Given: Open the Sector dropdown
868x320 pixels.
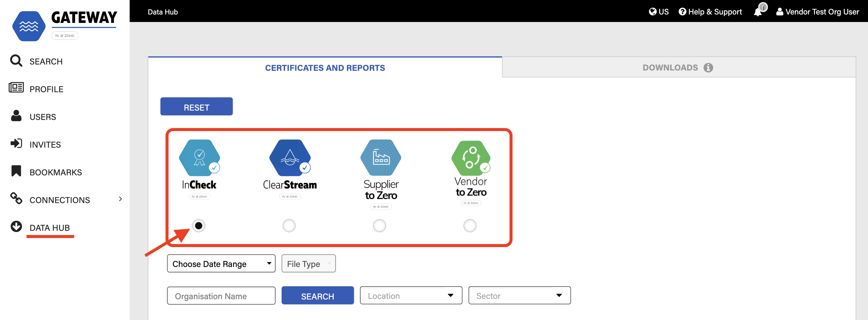Looking at the screenshot, I should click(519, 296).
